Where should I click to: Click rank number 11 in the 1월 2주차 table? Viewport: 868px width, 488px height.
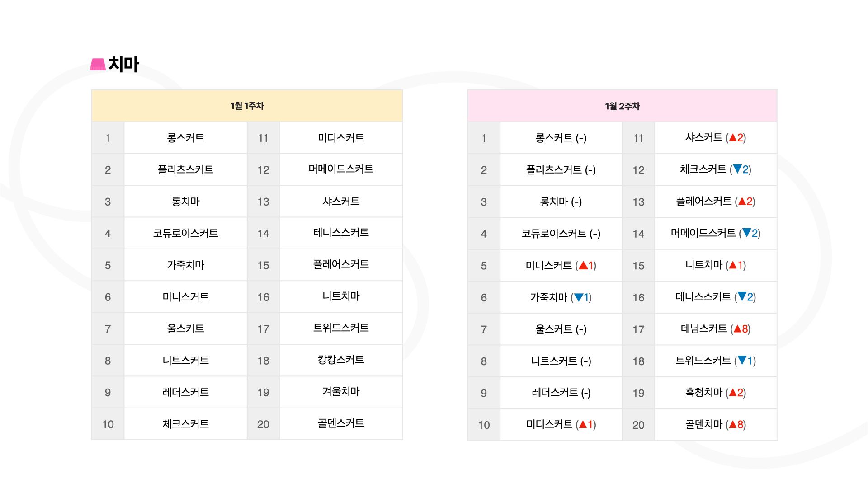coord(638,138)
